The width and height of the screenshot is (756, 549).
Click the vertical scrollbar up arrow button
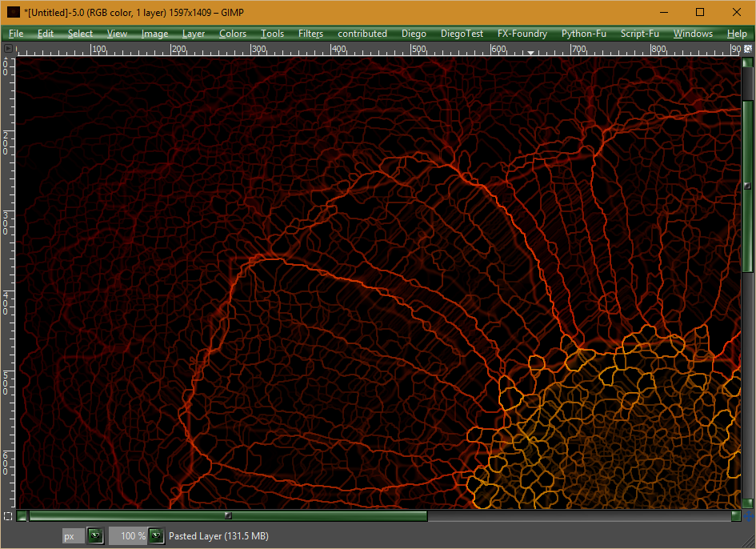click(748, 62)
